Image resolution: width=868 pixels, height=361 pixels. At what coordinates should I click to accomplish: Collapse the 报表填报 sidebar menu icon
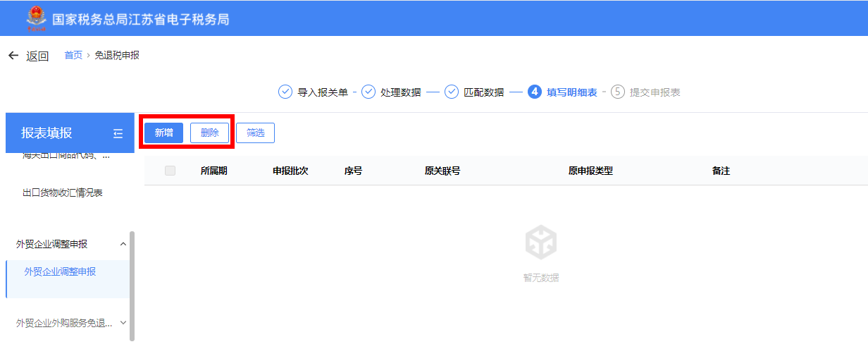click(x=118, y=133)
